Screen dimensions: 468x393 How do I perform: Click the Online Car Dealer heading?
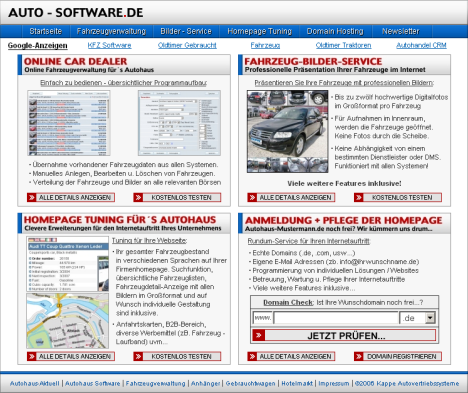click(x=75, y=61)
